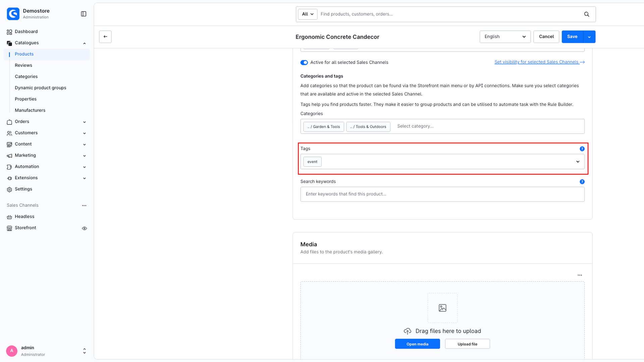Open Set visibility for selected Sales Channels link
Viewport: 644px width, 362px height.
tap(539, 62)
